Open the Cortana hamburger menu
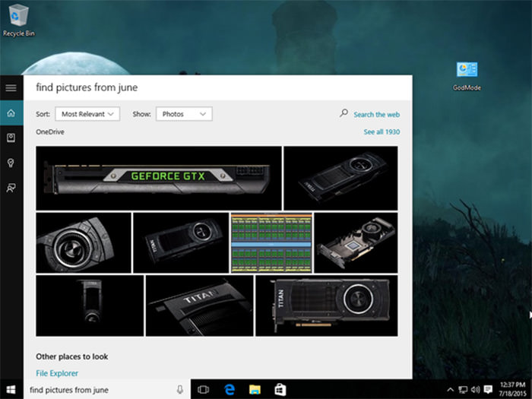This screenshot has width=532, height=399. coord(11,87)
